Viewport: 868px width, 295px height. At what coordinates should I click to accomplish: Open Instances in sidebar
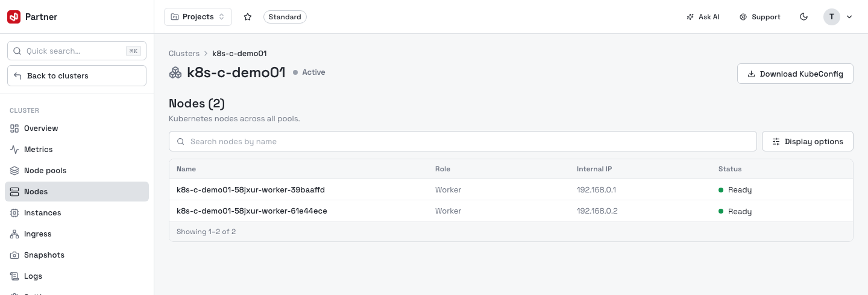(77, 213)
